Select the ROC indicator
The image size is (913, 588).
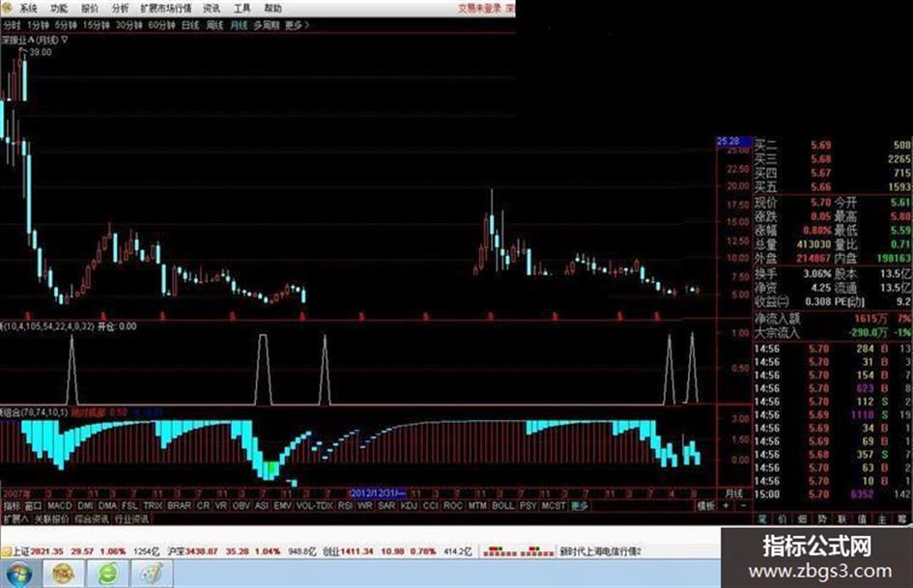[453, 506]
